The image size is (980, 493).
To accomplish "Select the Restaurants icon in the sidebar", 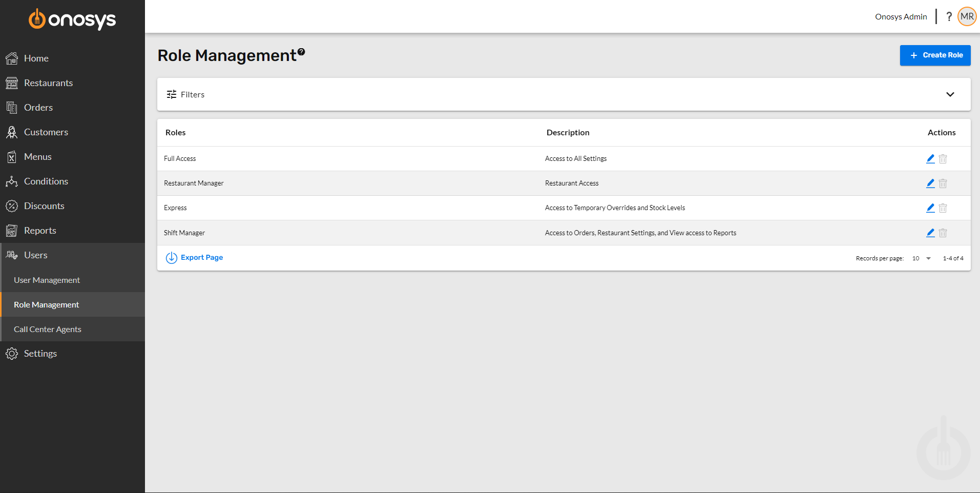I will (x=12, y=83).
